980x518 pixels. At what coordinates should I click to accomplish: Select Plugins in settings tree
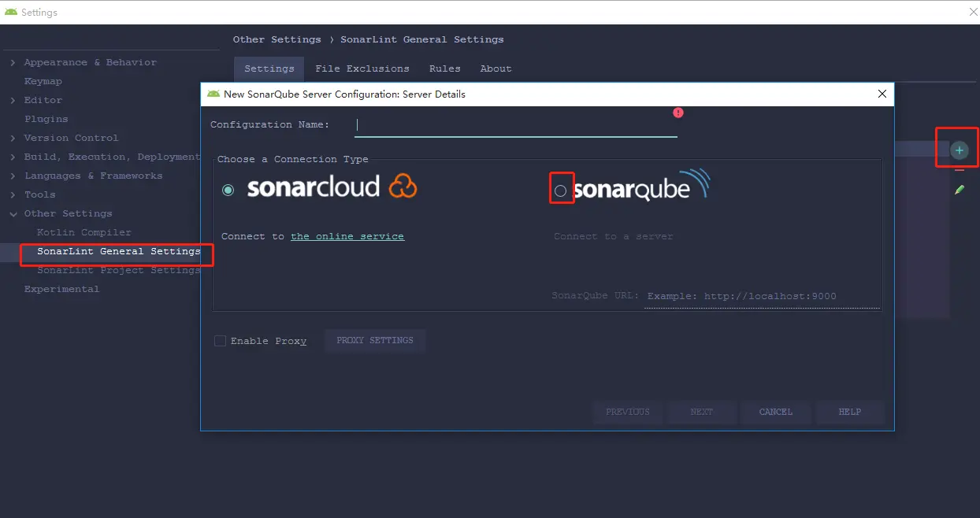pos(46,119)
